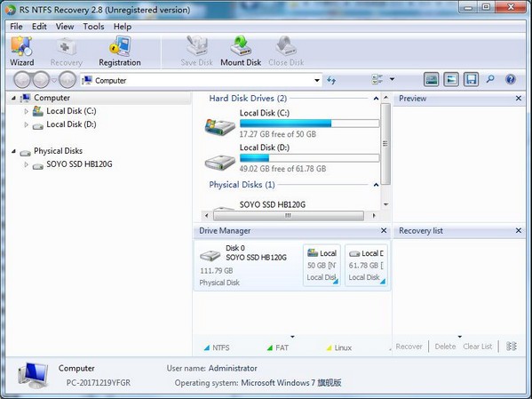Toggle the Drive Manager panel icon

431,79
